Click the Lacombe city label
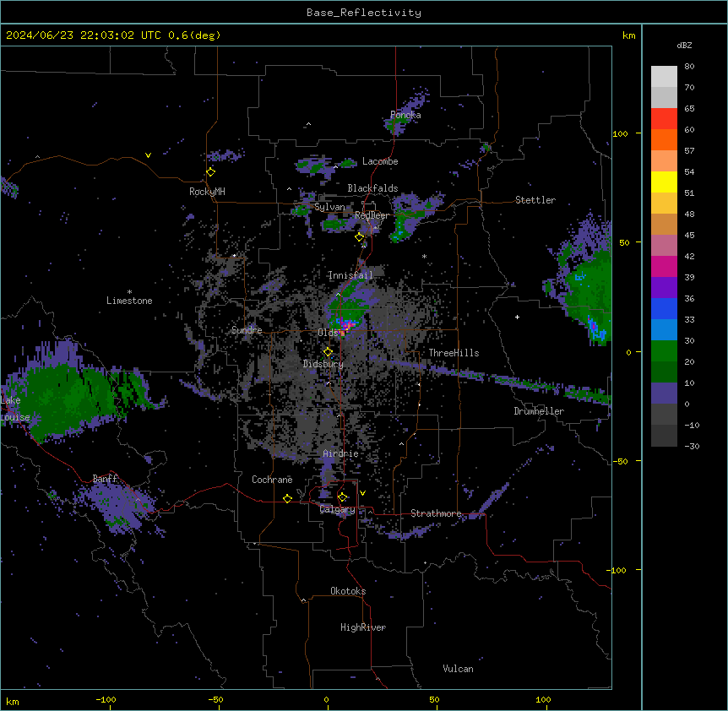The width and height of the screenshot is (728, 711). click(x=380, y=161)
